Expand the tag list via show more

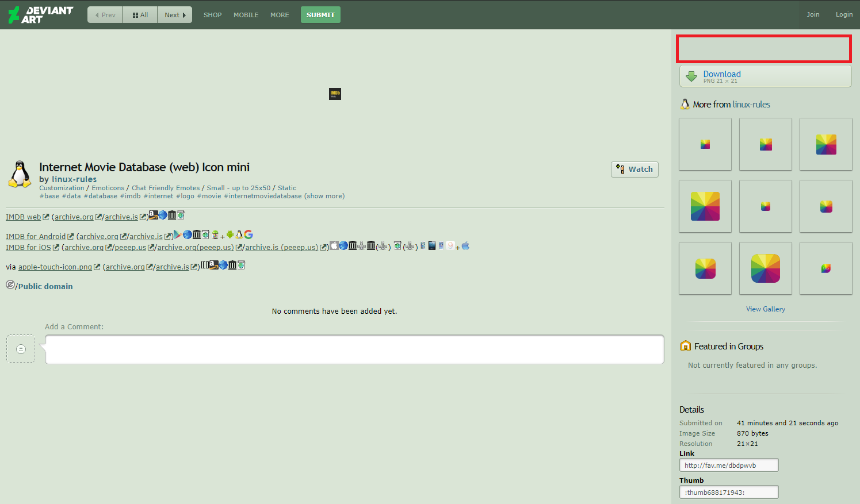(x=325, y=196)
